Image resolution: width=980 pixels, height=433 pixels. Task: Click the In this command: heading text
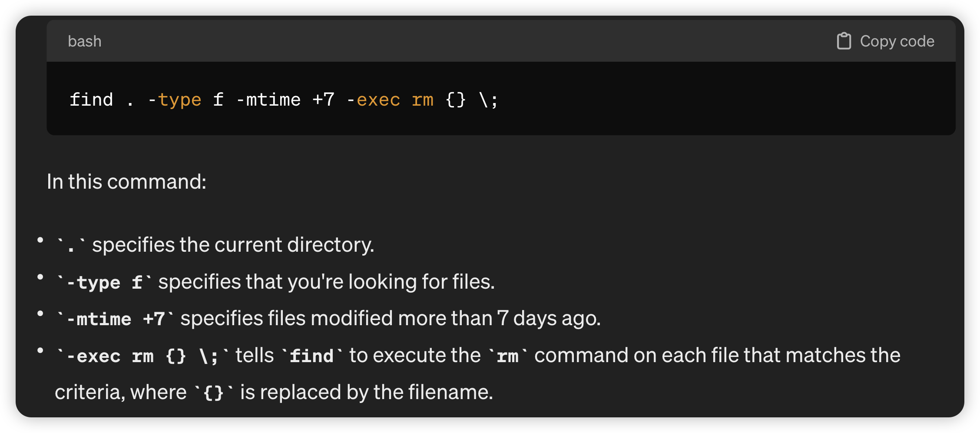(x=126, y=181)
